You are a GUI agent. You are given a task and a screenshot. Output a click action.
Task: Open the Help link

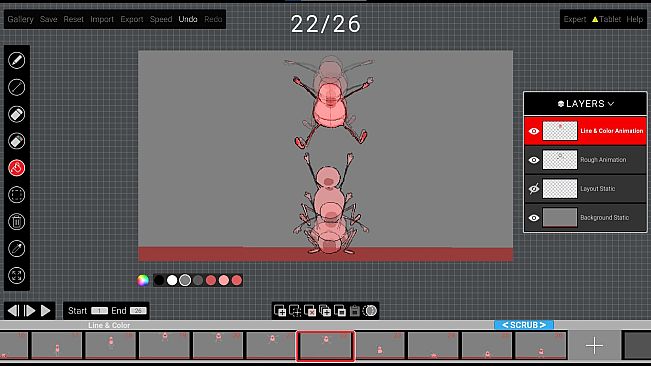click(x=634, y=19)
